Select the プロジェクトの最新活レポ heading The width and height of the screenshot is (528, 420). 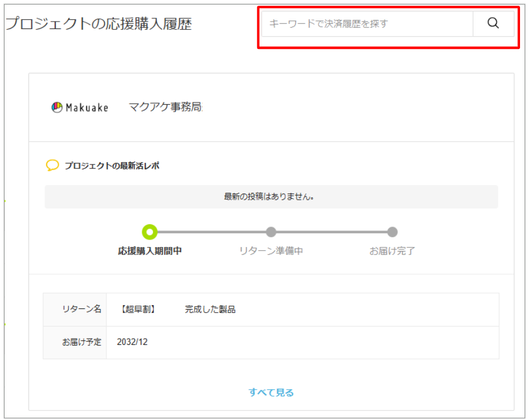coord(112,166)
